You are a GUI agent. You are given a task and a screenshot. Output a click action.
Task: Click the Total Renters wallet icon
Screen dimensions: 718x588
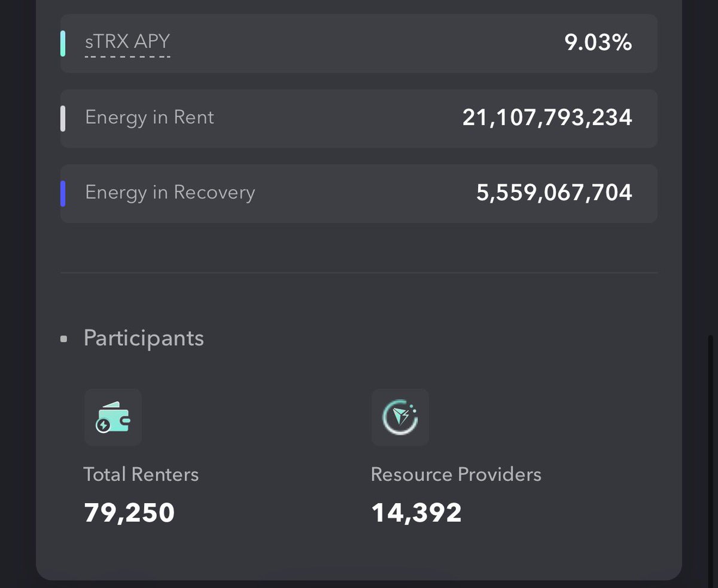click(113, 418)
